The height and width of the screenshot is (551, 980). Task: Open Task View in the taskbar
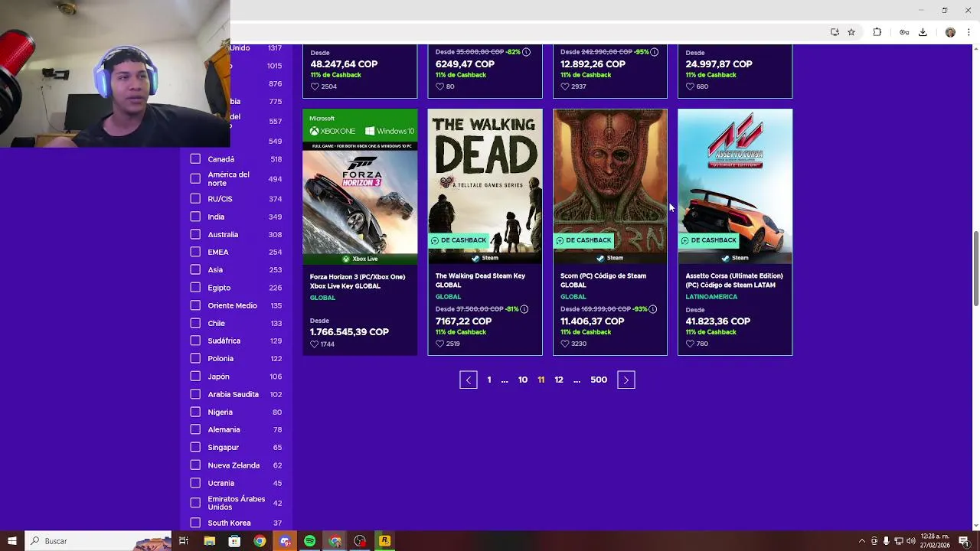pos(184,541)
